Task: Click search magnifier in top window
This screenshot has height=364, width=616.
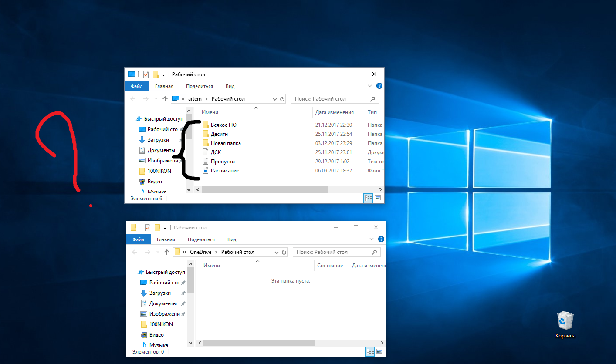Action: coord(373,99)
